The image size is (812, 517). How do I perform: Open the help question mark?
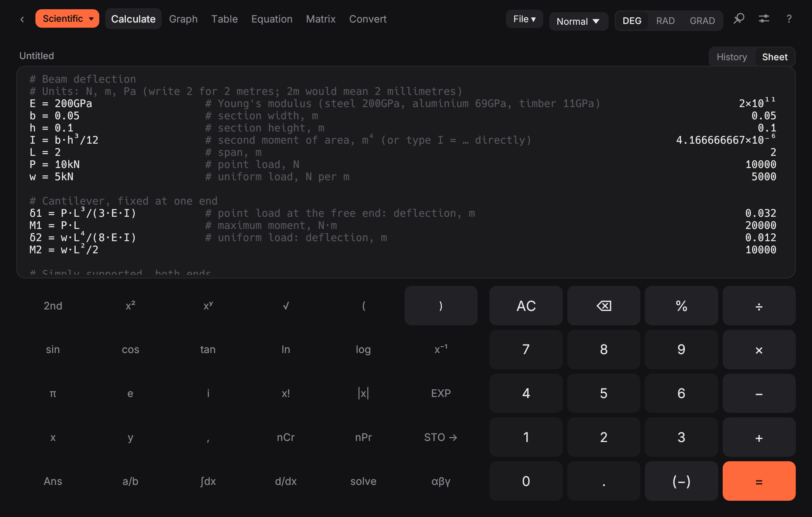789,19
